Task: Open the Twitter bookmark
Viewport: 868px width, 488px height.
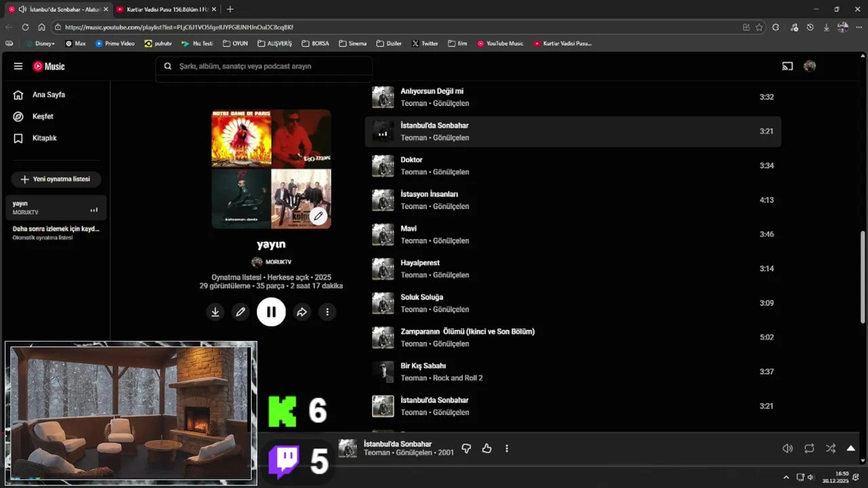Action: pyautogui.click(x=425, y=43)
